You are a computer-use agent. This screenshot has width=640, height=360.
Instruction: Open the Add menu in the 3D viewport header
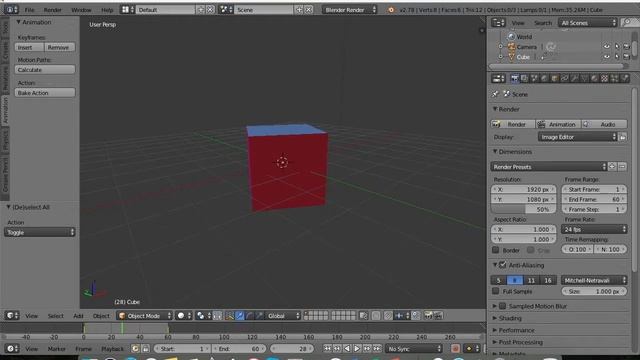[78, 316]
